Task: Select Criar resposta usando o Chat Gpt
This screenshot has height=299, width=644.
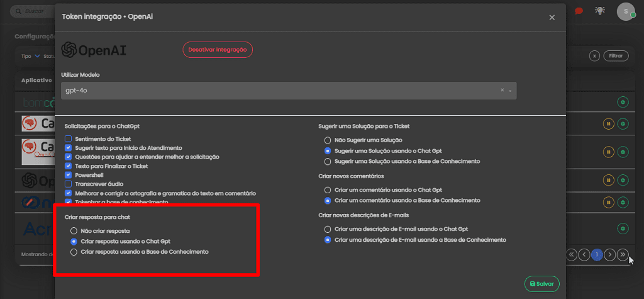Action: click(x=74, y=242)
